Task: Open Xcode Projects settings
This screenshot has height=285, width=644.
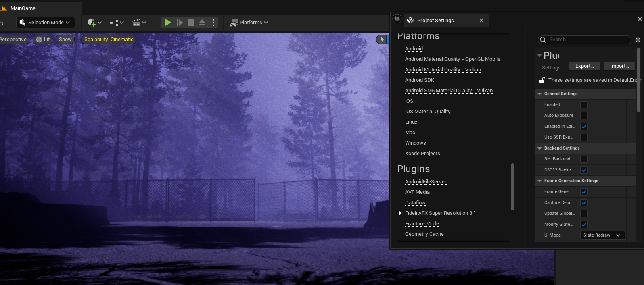Action: 422,154
